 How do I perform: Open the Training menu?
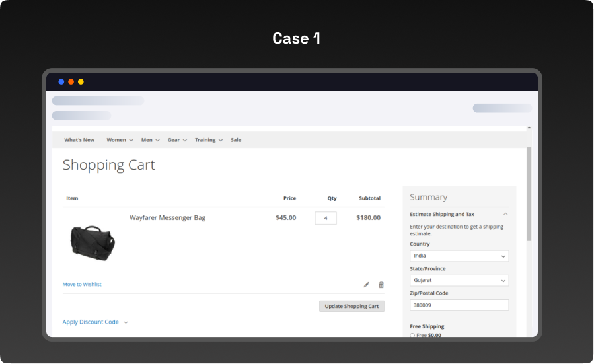(208, 140)
